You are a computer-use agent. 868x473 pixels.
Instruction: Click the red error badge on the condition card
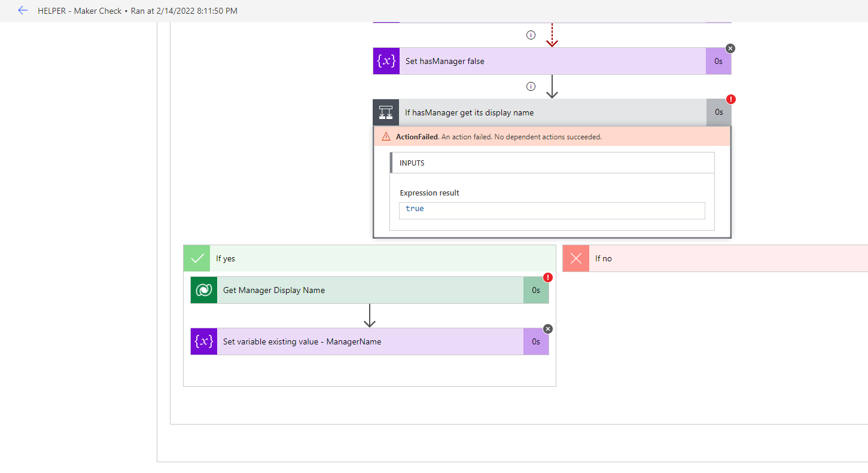[x=729, y=99]
